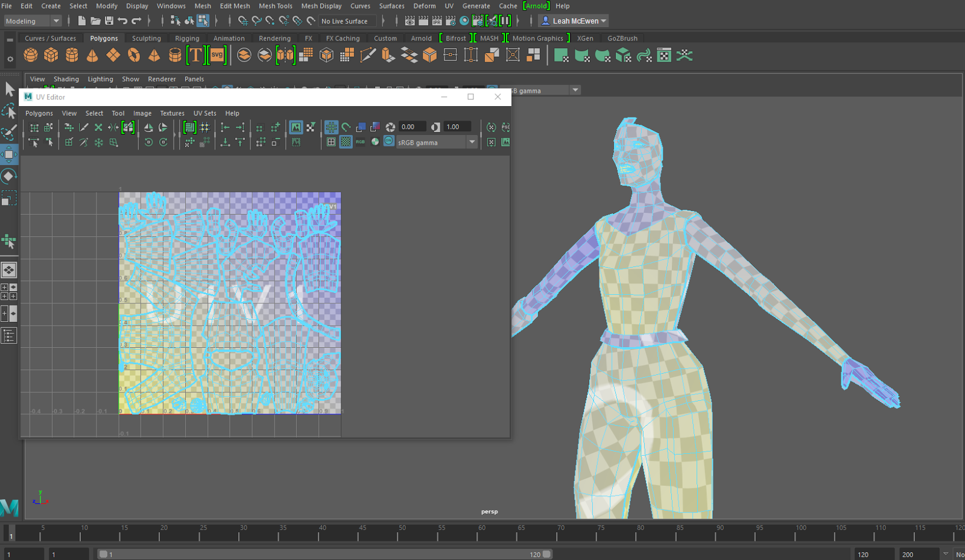Open the Leah McEwen workspace dropdown
The height and width of the screenshot is (560, 965).
pos(603,20)
